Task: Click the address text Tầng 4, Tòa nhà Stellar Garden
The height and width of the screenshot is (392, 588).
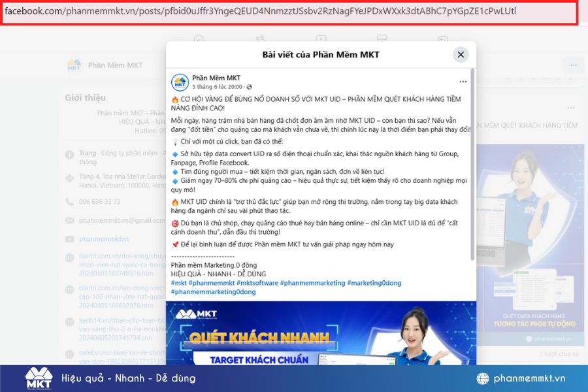Action: coord(122,181)
